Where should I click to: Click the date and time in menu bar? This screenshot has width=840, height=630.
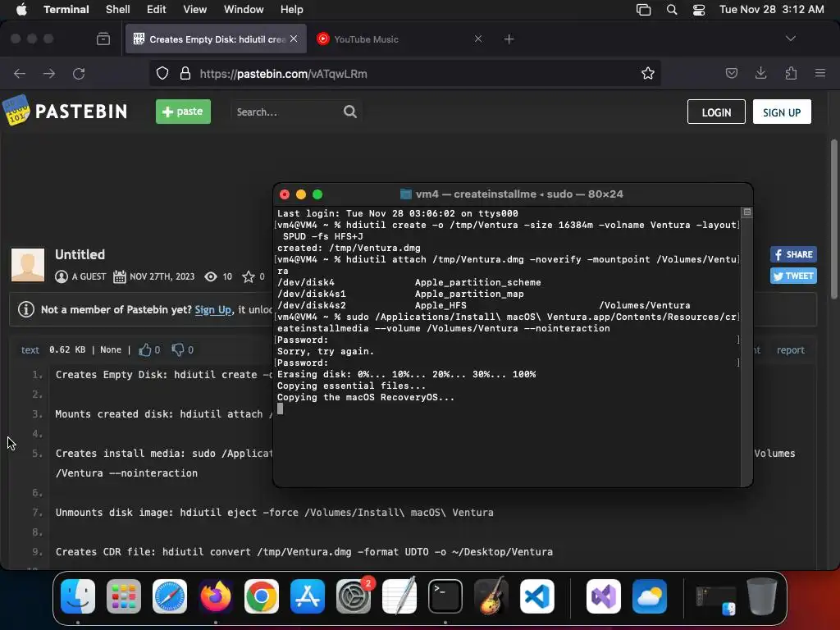771,10
